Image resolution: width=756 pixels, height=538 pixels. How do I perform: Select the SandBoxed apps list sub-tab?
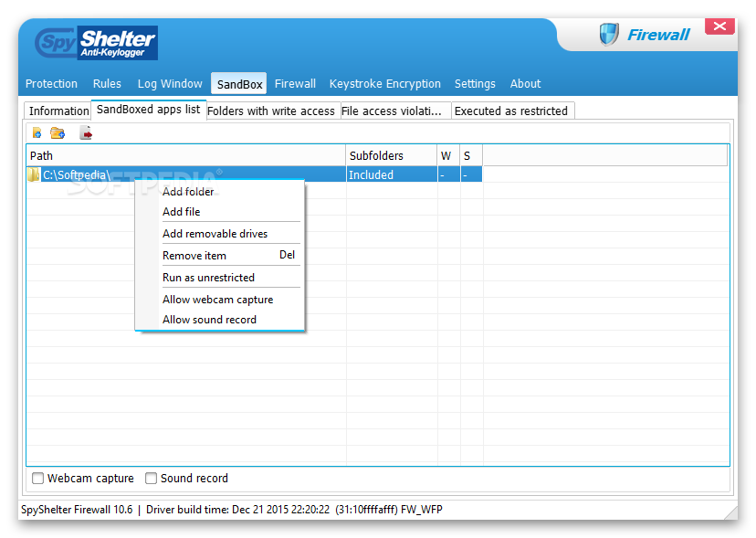[x=149, y=110]
